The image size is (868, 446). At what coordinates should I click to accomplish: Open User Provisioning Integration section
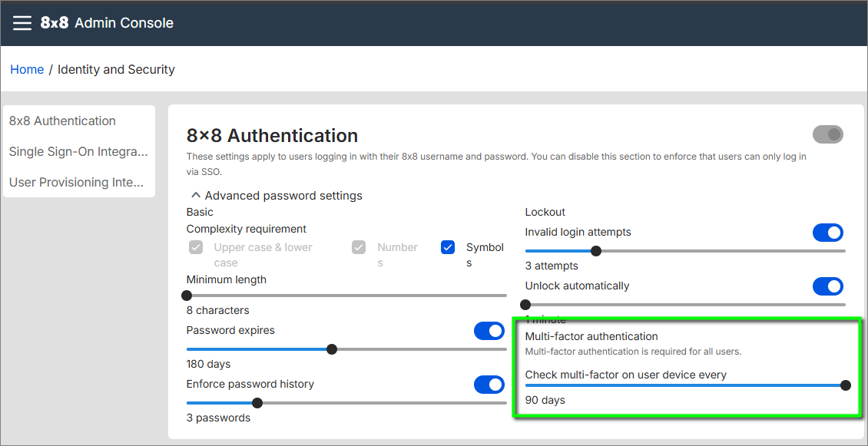tap(76, 182)
